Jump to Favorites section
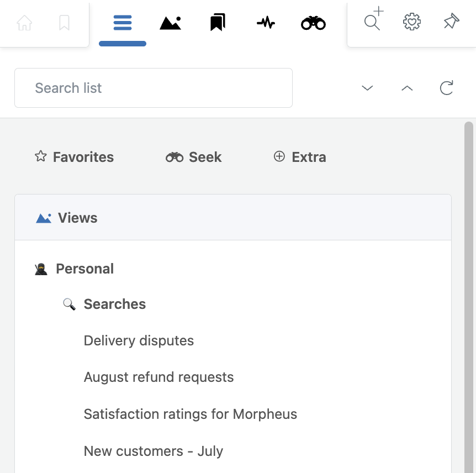 74,157
